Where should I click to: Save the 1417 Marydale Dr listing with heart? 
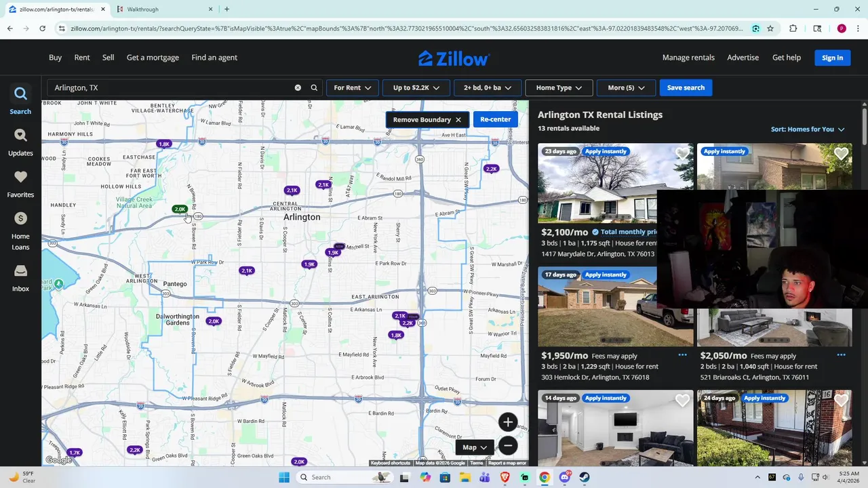682,155
